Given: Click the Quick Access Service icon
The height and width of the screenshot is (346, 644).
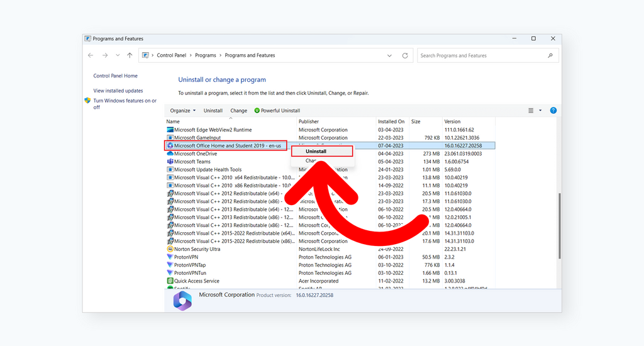Looking at the screenshot, I should (170, 281).
